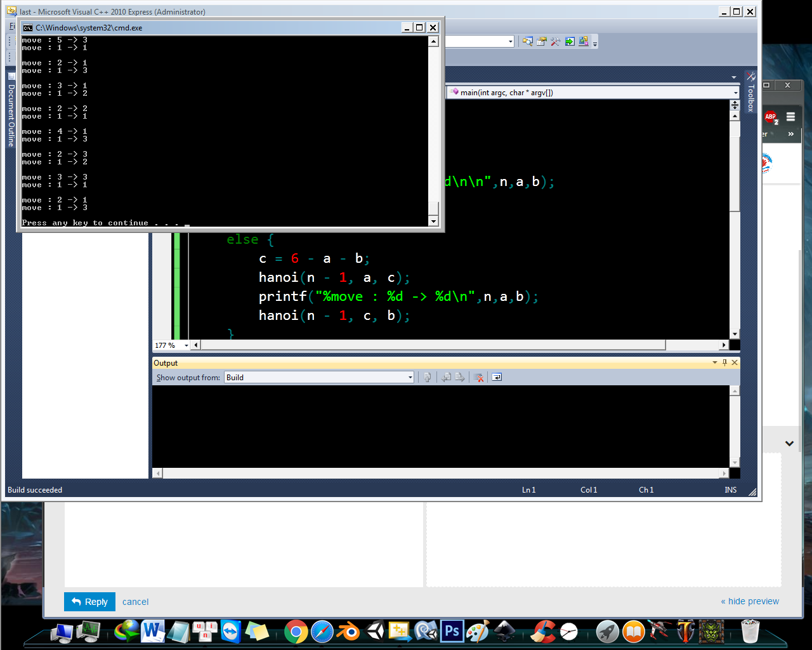Image resolution: width=812 pixels, height=650 pixels.
Task: Click the blue Reply button
Action: (89, 602)
